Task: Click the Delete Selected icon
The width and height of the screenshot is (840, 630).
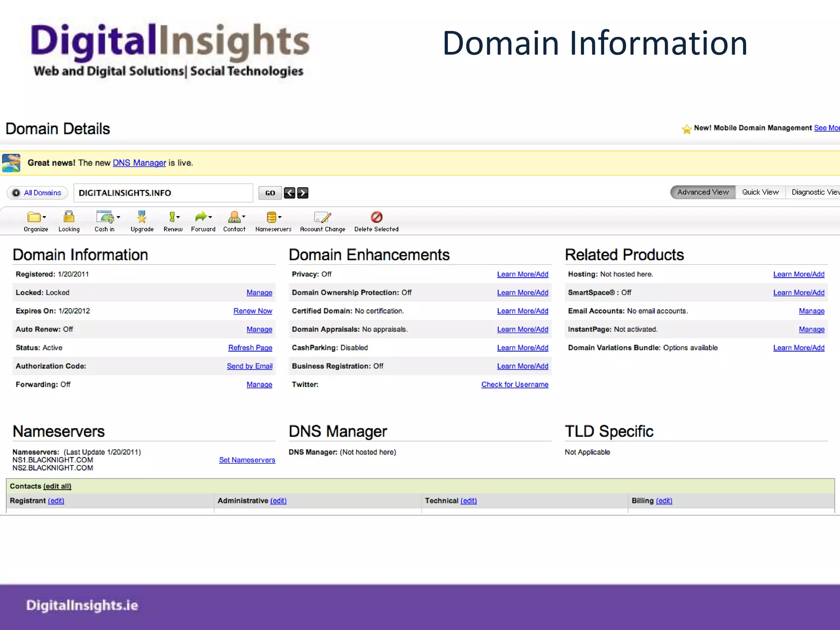Action: [376, 217]
